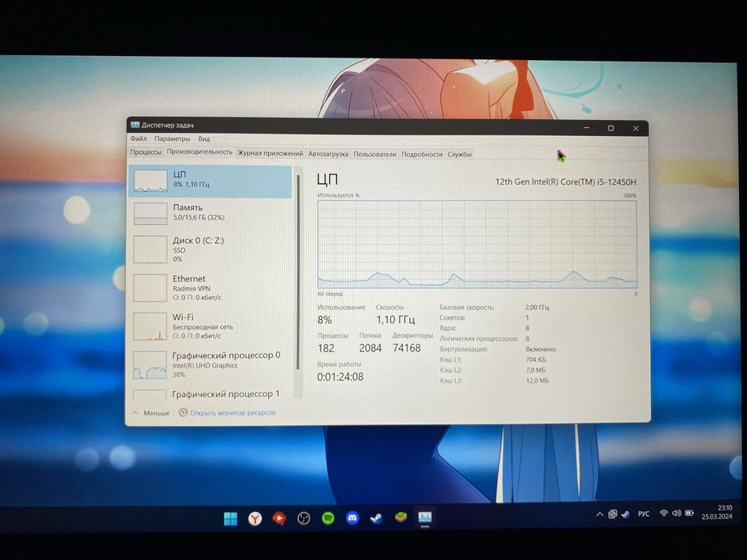Click the GPU 0 mini graph thumbnail
Image resolution: width=747 pixels, height=560 pixels.
150,366
